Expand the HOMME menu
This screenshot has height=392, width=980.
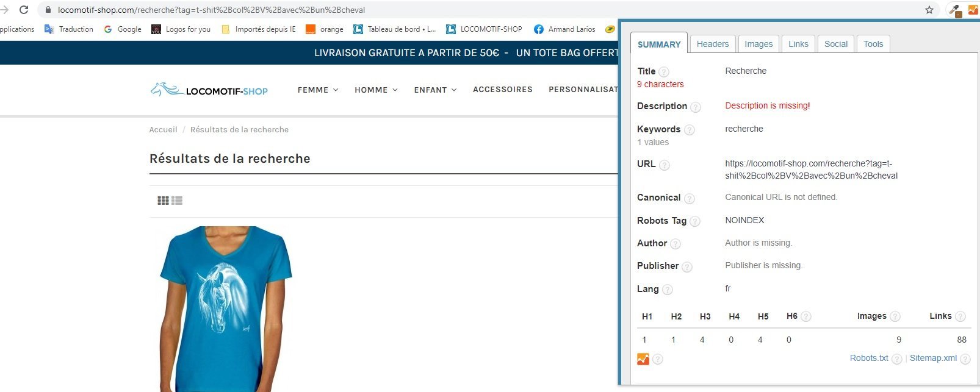point(376,90)
